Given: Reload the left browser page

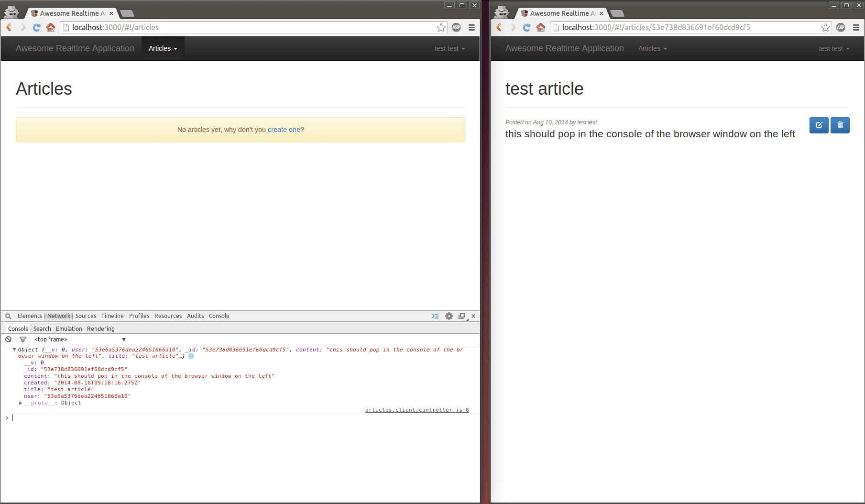Looking at the screenshot, I should coord(36,28).
